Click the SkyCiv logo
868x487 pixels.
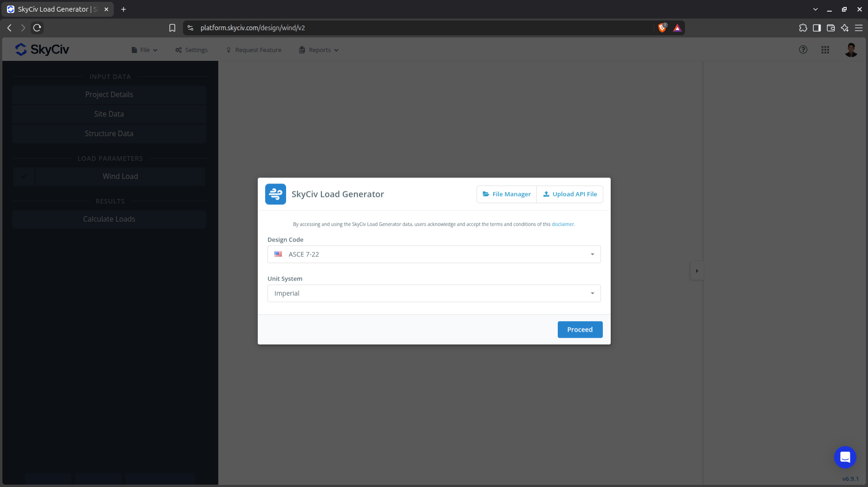[42, 49]
